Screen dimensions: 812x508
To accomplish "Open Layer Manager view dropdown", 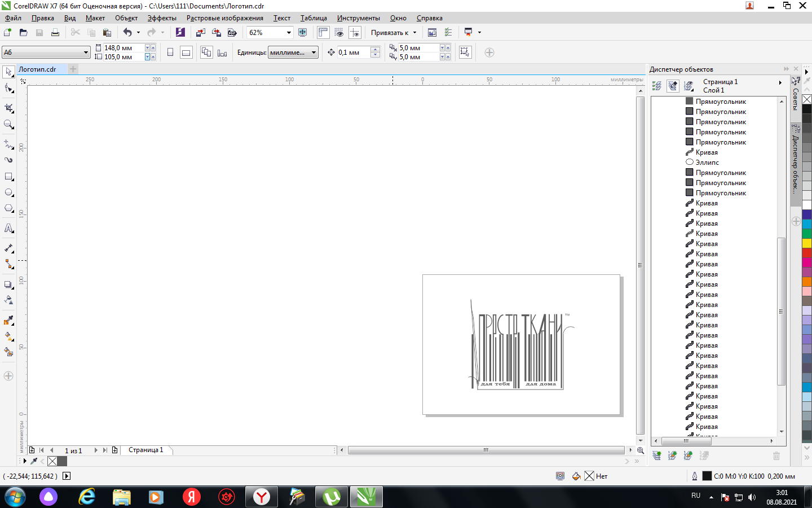I will coord(689,86).
